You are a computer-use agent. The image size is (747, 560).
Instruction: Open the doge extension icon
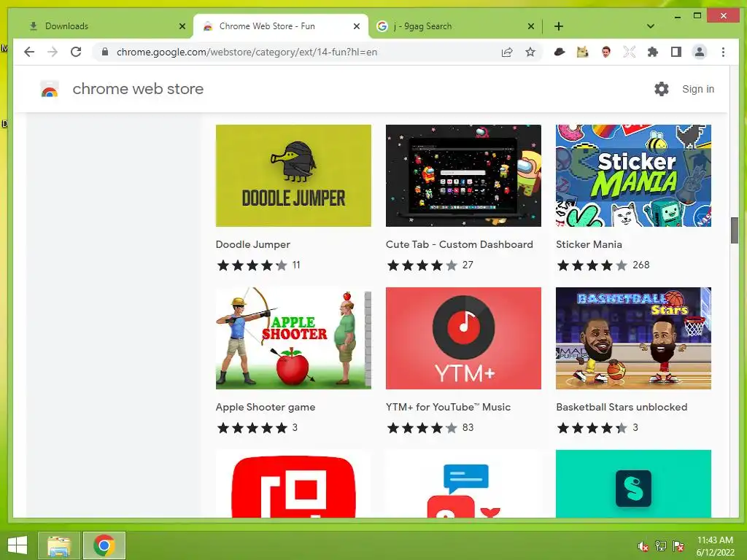pyautogui.click(x=582, y=52)
